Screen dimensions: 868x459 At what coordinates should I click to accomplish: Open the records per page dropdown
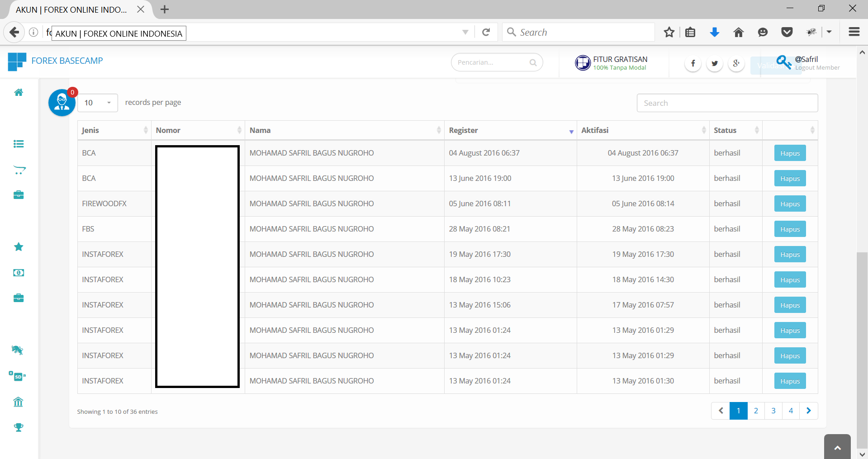click(98, 103)
